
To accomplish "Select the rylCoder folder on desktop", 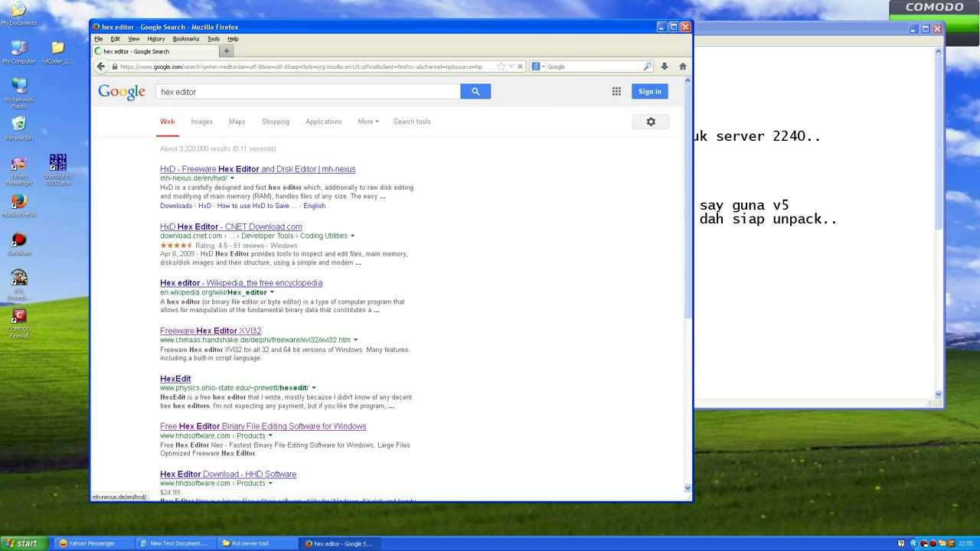I will (x=57, y=53).
